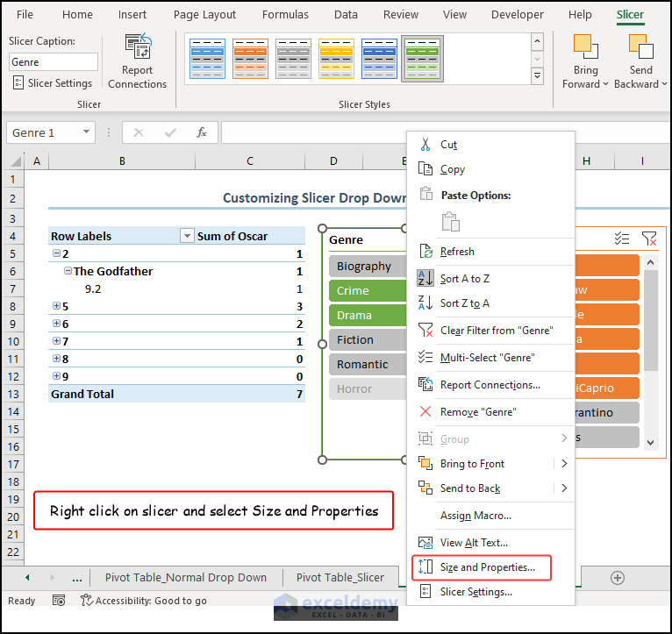
Task: Click the insert function fx icon
Action: tap(202, 132)
